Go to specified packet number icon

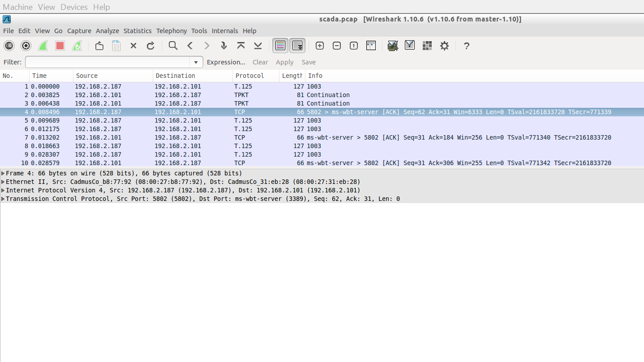tap(224, 46)
